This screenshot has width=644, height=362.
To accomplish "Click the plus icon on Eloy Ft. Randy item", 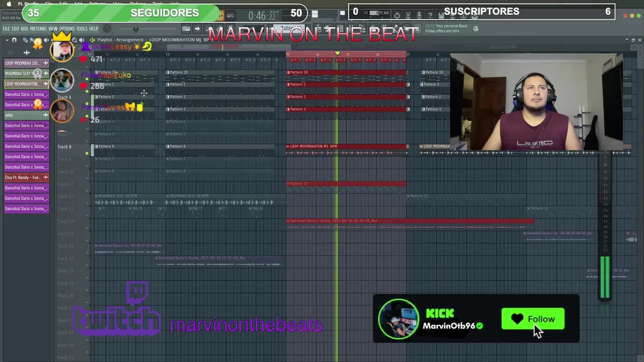I will click(x=45, y=177).
